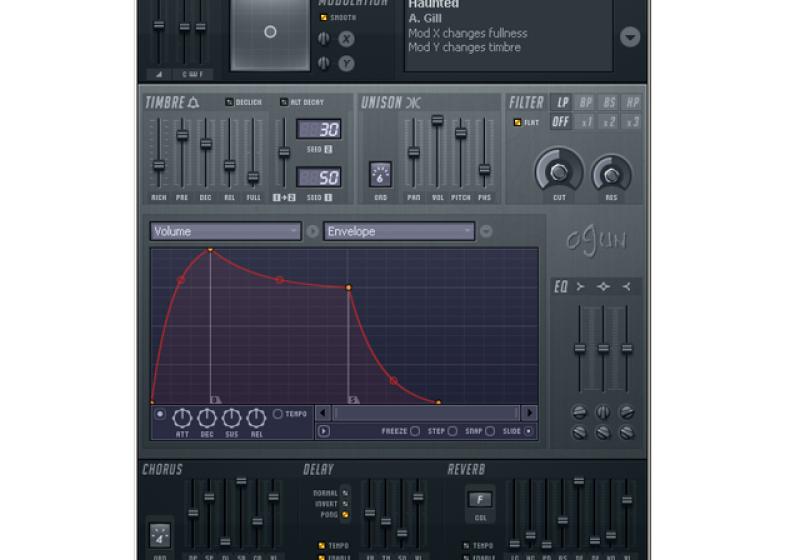Select the HP filter type
Image resolution: width=800 pixels, height=560 pixels.
click(x=632, y=103)
